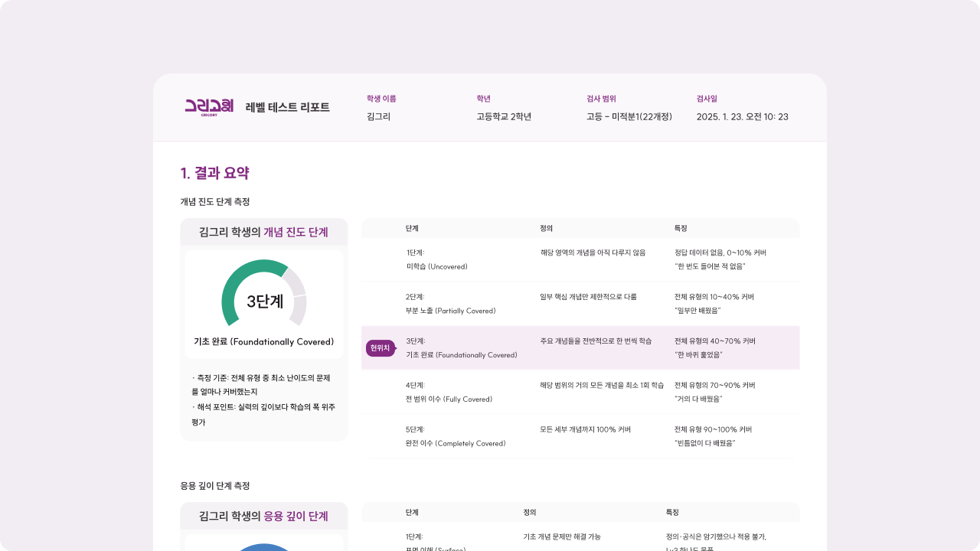
Task: Click '기초 완료 (Foundationally Covered)' caption under the gauge
Action: [264, 341]
